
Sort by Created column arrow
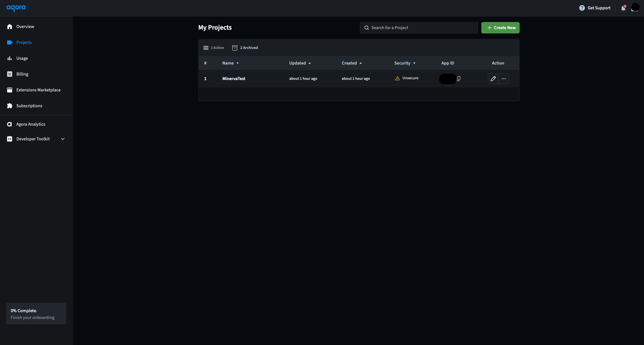pos(360,63)
